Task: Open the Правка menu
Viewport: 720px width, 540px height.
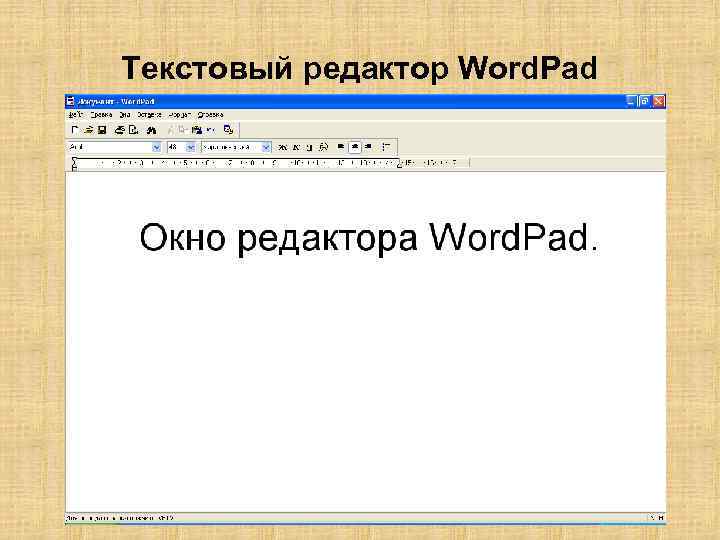Action: pos(101,115)
